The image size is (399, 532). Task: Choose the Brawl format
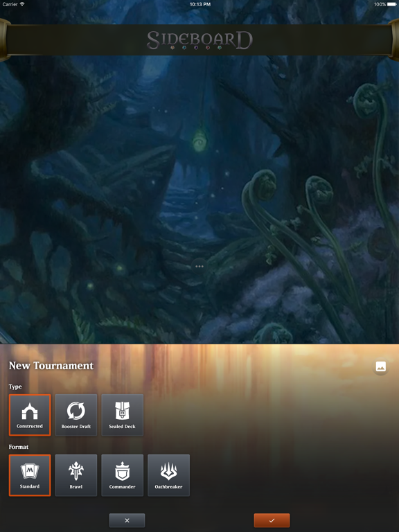pos(76,475)
